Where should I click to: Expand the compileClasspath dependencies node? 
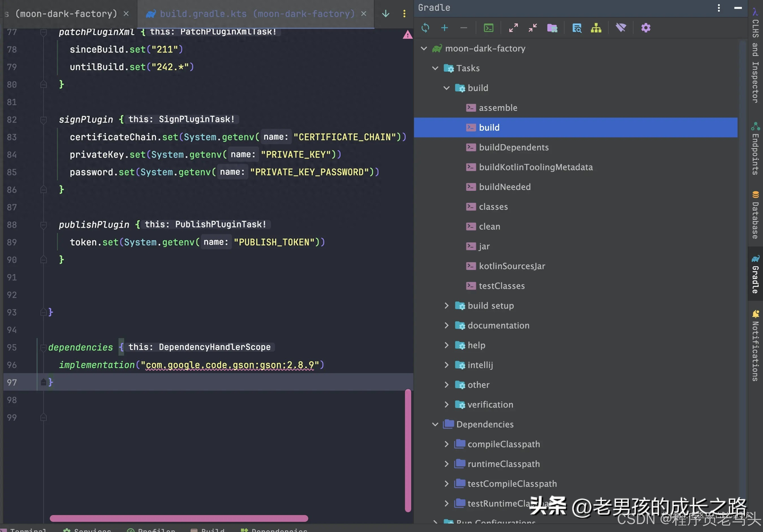[446, 444]
